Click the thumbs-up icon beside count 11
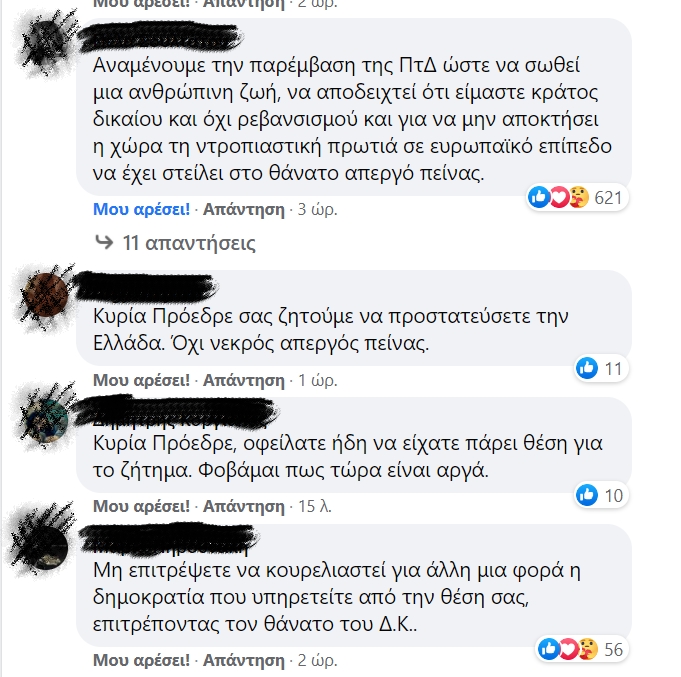 (x=587, y=368)
